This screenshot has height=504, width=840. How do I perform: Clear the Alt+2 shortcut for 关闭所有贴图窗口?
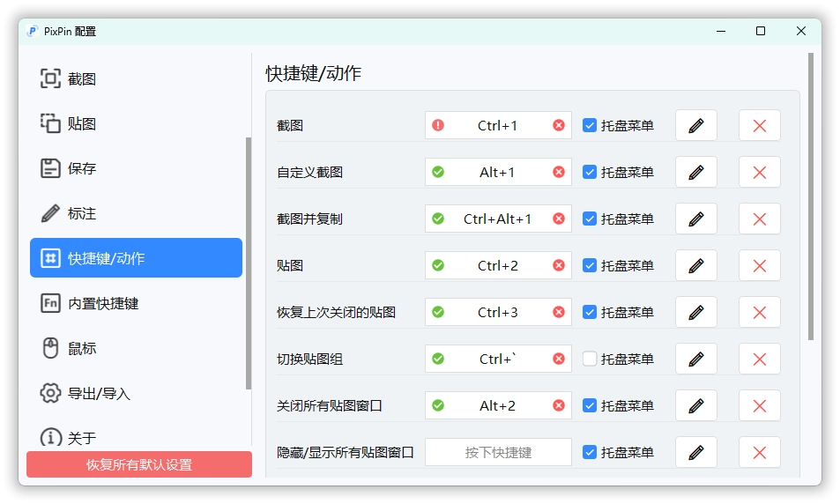558,406
